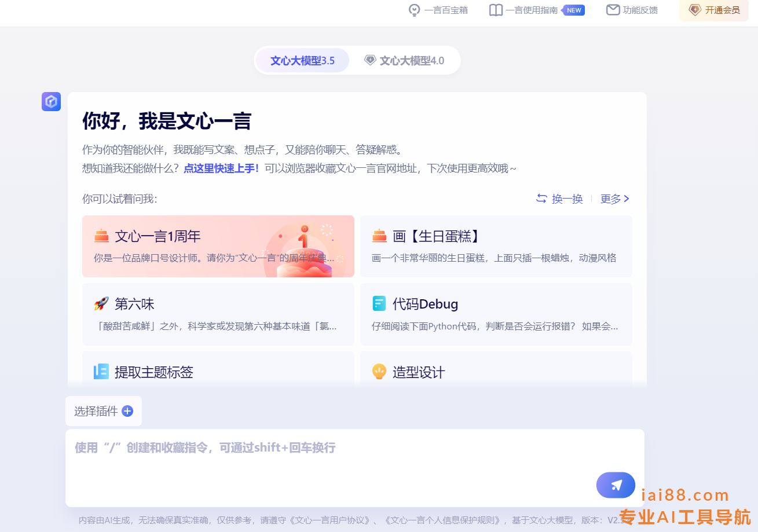Image resolution: width=758 pixels, height=532 pixels.
Task: Click the 代码Debug card icon
Action: (379, 304)
